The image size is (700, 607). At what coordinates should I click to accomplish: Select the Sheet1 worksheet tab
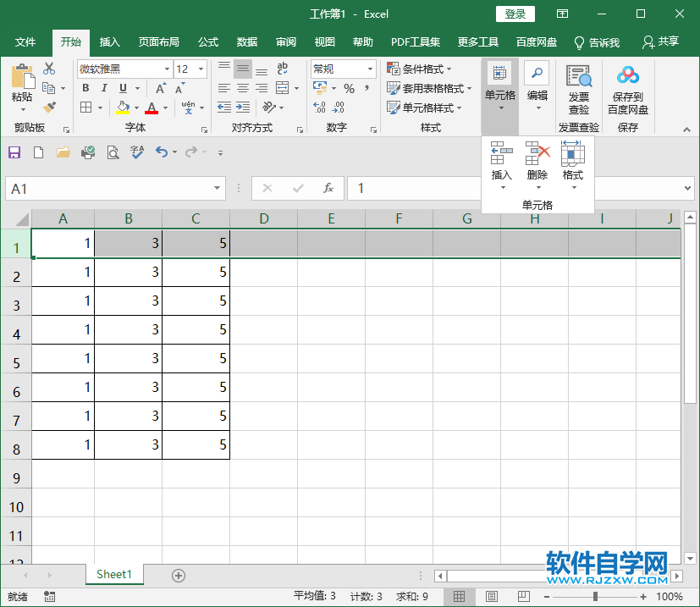pos(114,574)
